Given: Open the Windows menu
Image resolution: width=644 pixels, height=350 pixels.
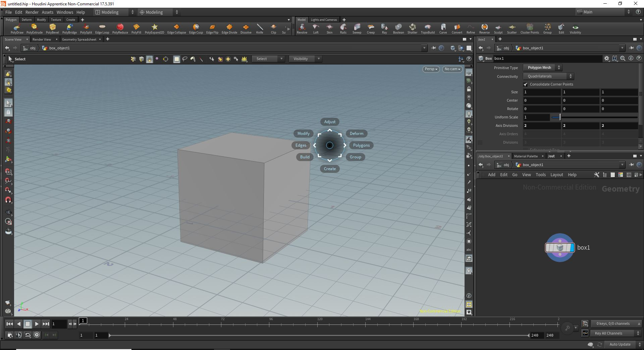Looking at the screenshot, I should (x=65, y=12).
